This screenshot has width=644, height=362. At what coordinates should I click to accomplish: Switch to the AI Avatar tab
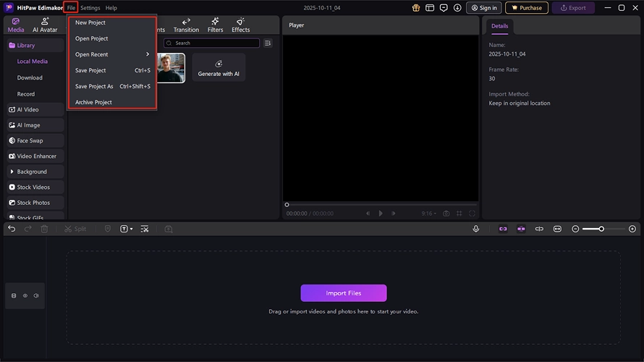point(45,25)
